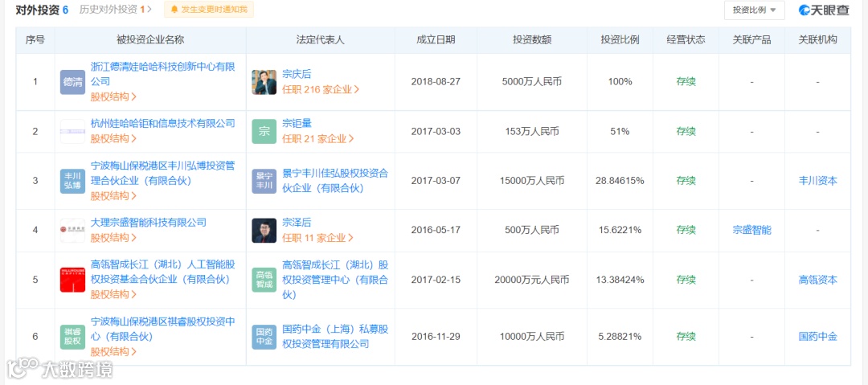Click the red Hillhouse Capital logo

pyautogui.click(x=72, y=280)
